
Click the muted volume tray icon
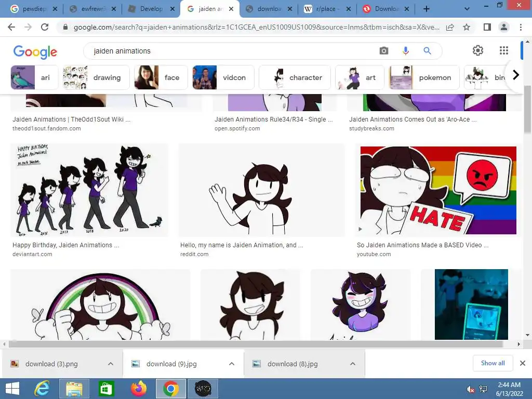click(470, 389)
